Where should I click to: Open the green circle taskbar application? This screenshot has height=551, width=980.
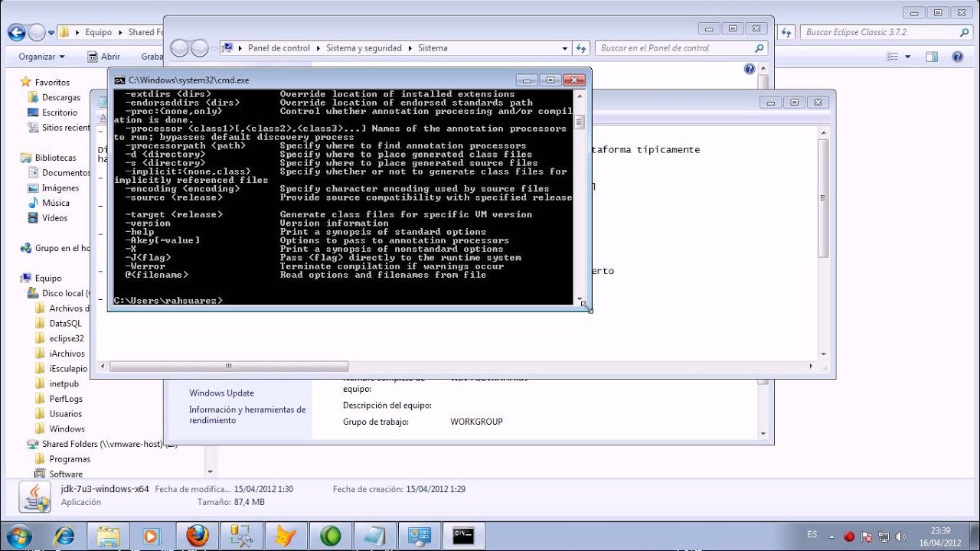click(x=330, y=536)
